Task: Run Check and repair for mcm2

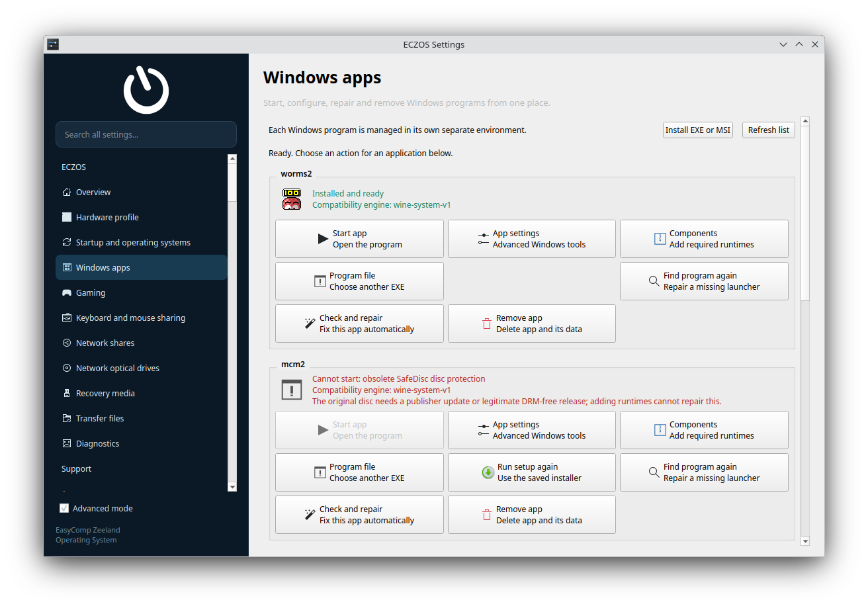Action: click(359, 515)
